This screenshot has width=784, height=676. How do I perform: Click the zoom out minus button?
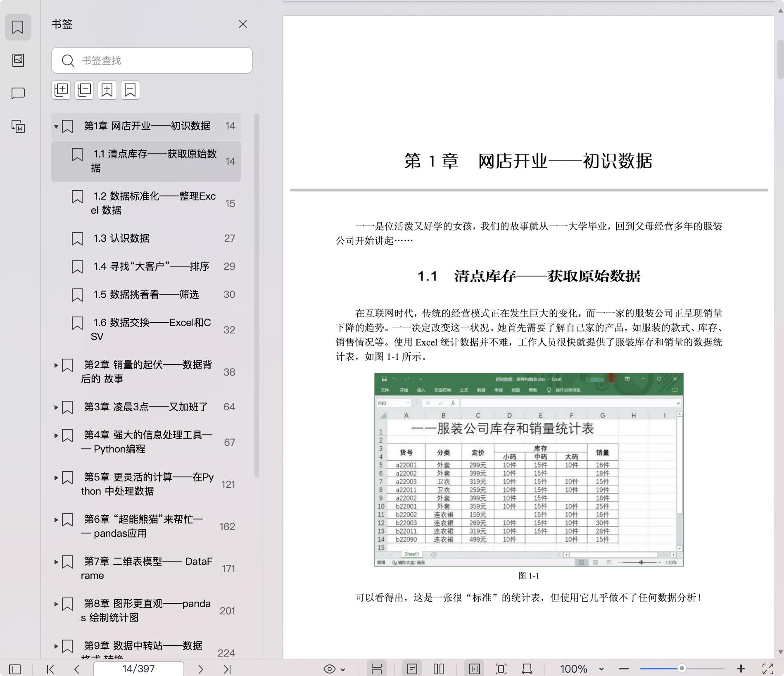click(x=624, y=669)
